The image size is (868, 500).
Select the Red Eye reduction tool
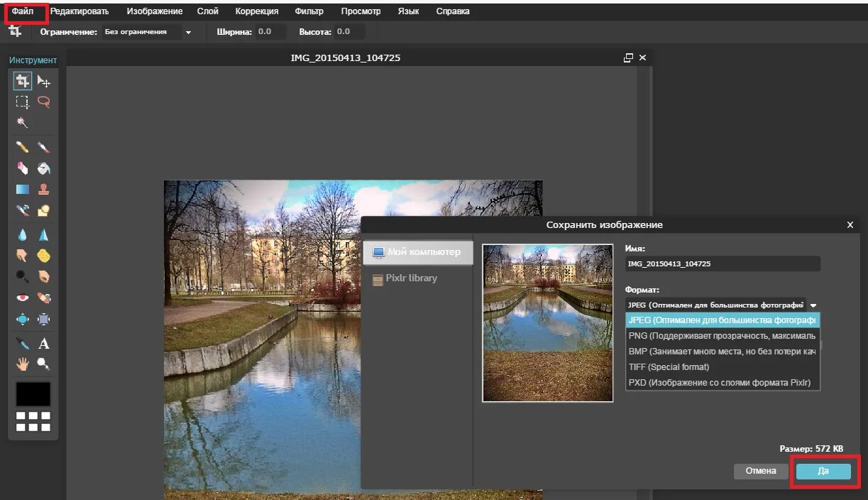(23, 298)
